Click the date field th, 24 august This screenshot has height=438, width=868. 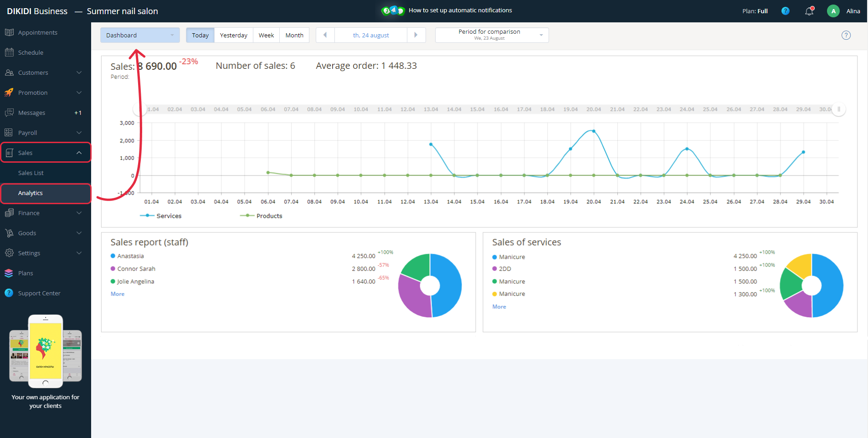coord(371,35)
